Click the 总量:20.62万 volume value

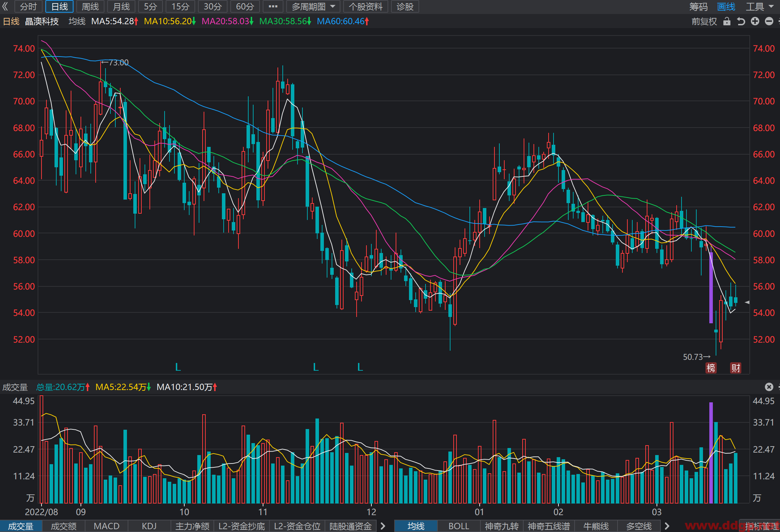[x=63, y=387]
